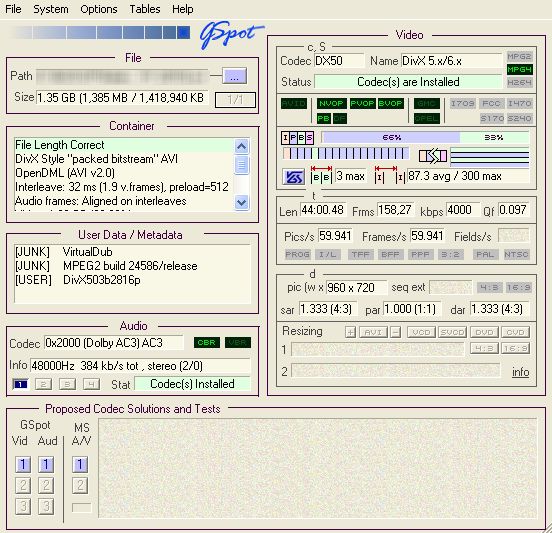Open the Help menu
The width and height of the screenshot is (552, 533).
pos(182,9)
